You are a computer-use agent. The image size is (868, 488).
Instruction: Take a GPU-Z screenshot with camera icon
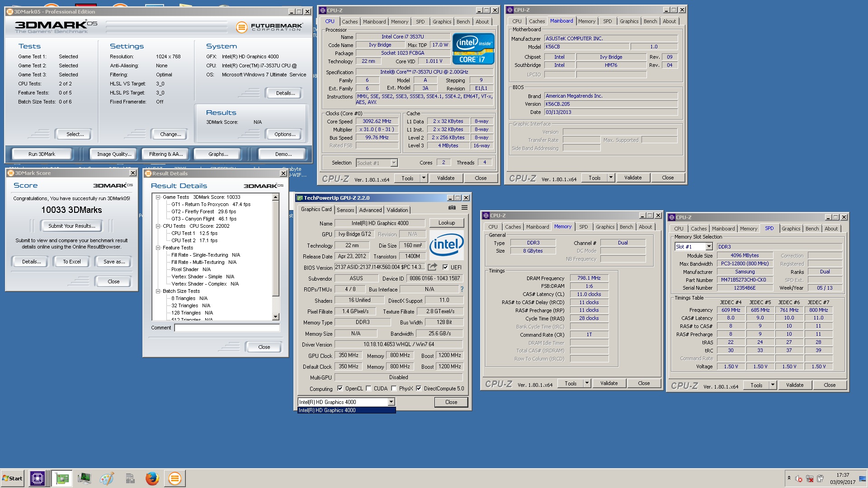[452, 207]
